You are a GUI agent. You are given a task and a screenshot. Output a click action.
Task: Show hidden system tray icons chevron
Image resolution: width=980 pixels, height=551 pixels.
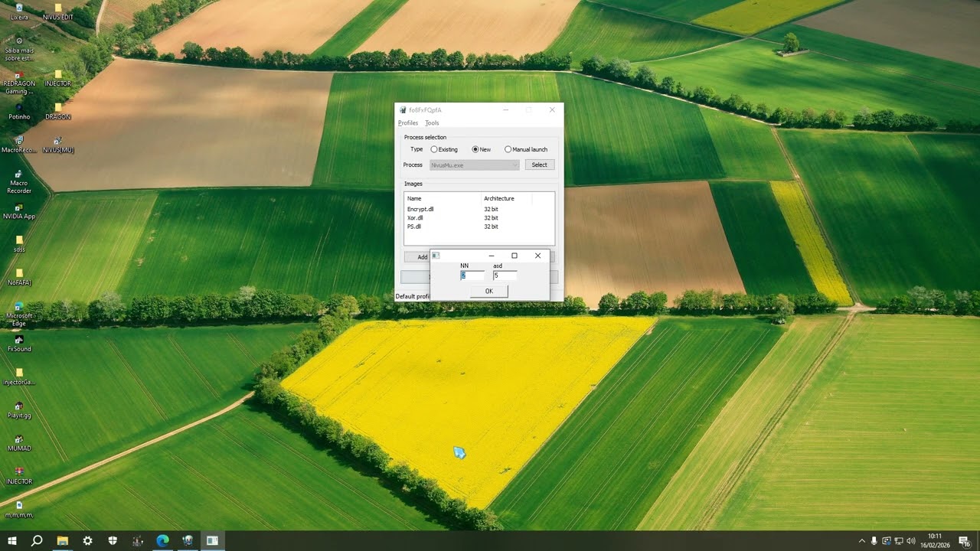tap(862, 541)
